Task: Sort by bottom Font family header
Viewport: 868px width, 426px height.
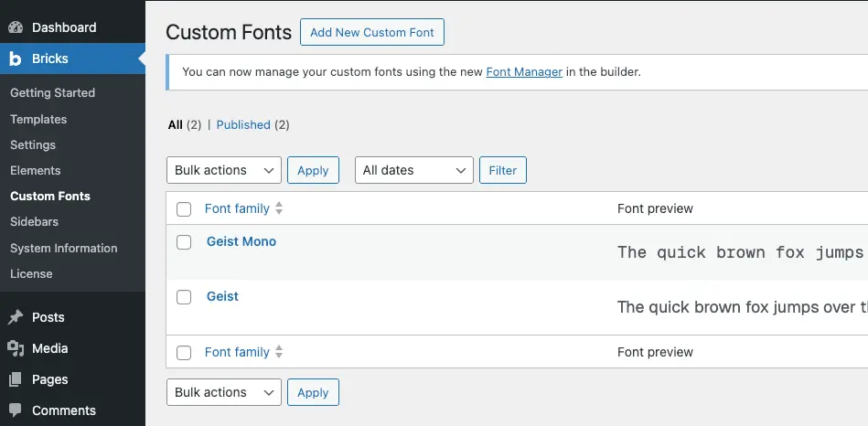Action: pyautogui.click(x=237, y=352)
